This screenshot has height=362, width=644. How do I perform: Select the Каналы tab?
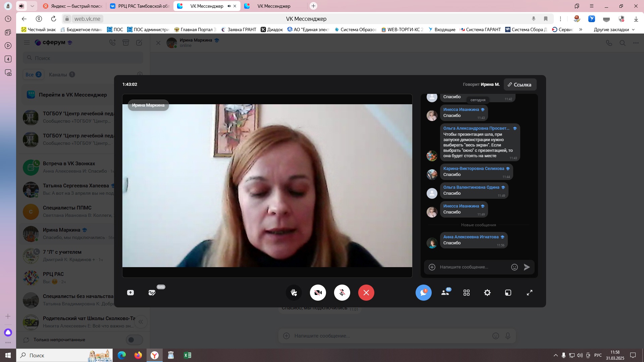(x=62, y=74)
